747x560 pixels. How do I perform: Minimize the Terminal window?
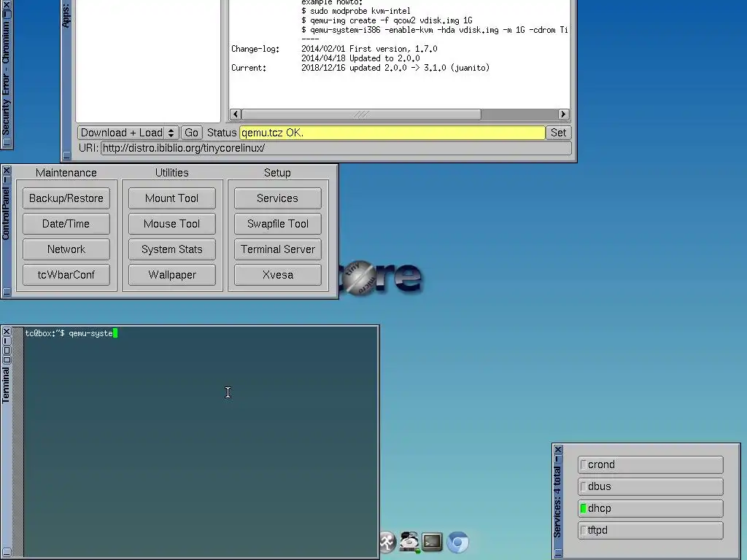[7, 341]
